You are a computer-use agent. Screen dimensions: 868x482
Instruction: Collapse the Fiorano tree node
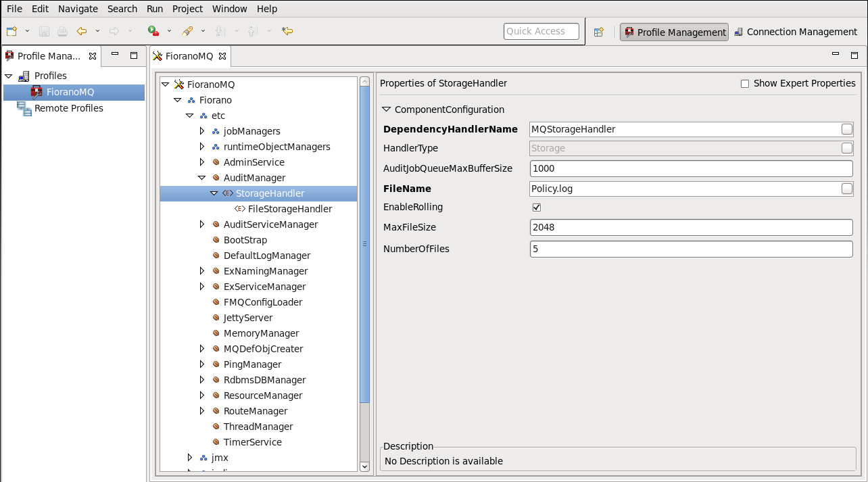(178, 100)
